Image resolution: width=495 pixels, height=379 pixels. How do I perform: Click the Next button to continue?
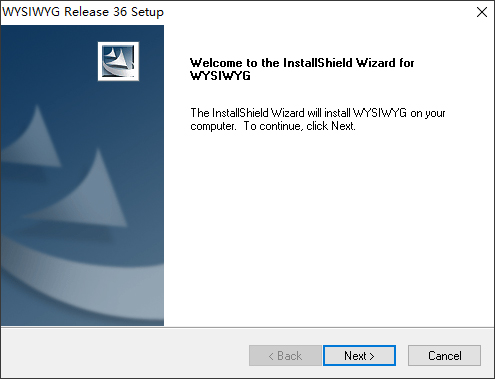coord(359,356)
